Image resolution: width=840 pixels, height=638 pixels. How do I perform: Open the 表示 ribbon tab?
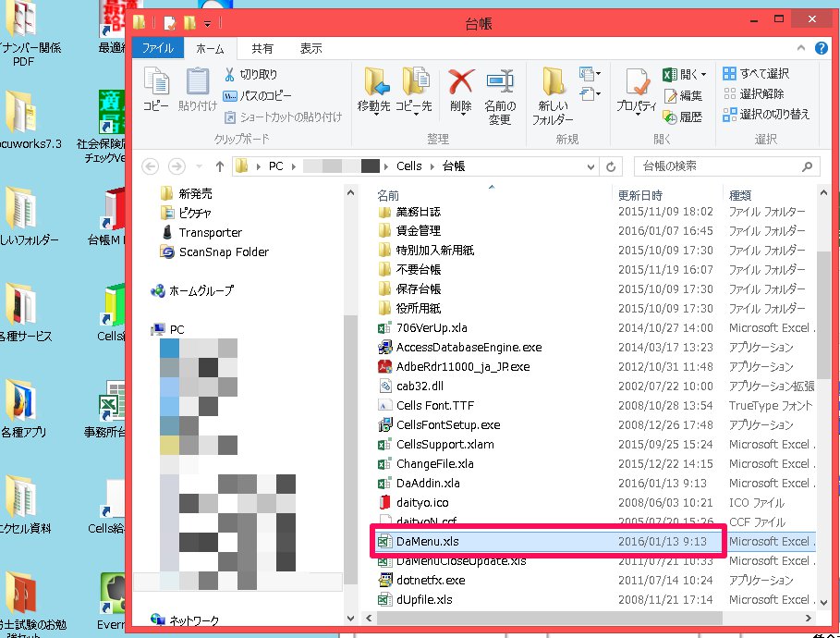311,48
